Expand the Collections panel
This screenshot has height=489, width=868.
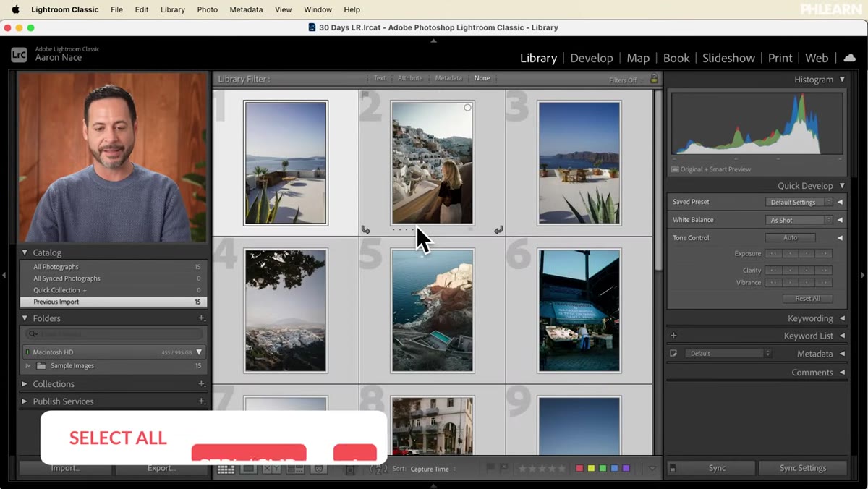tap(25, 384)
